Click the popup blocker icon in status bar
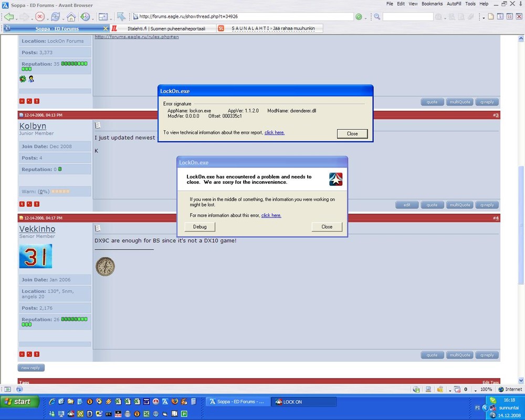 pyautogui.click(x=457, y=389)
